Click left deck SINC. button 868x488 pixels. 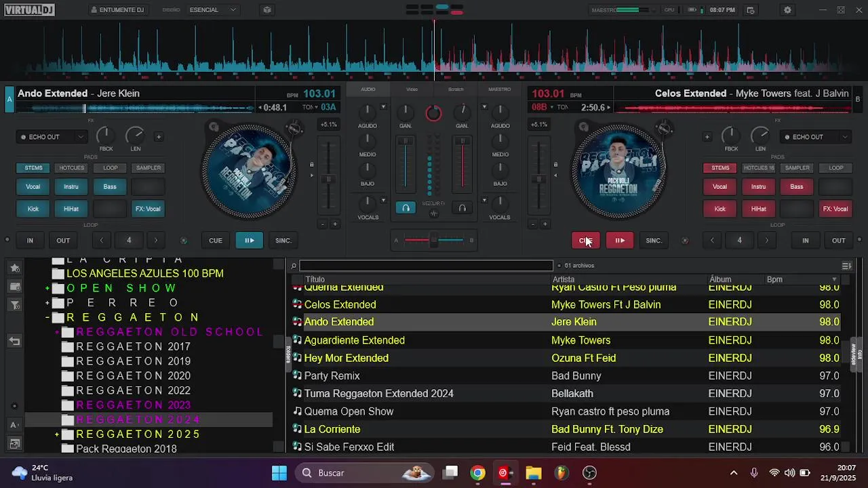283,241
